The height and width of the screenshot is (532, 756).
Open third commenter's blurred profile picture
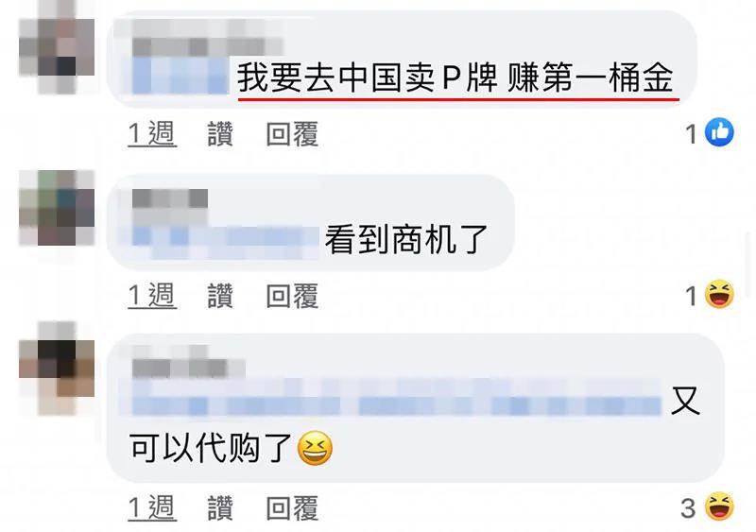click(x=57, y=369)
